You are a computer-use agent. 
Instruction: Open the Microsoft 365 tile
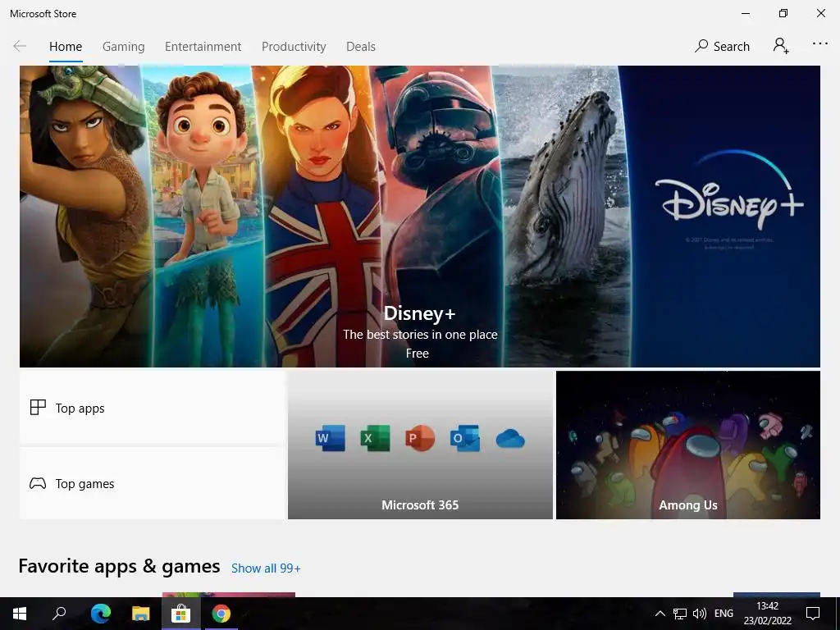coord(420,445)
